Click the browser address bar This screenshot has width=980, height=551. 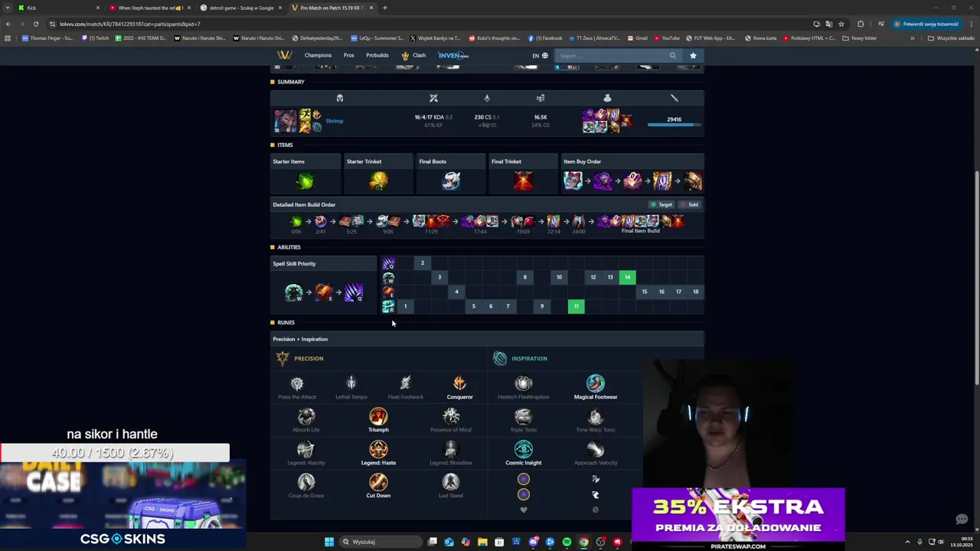click(x=429, y=24)
